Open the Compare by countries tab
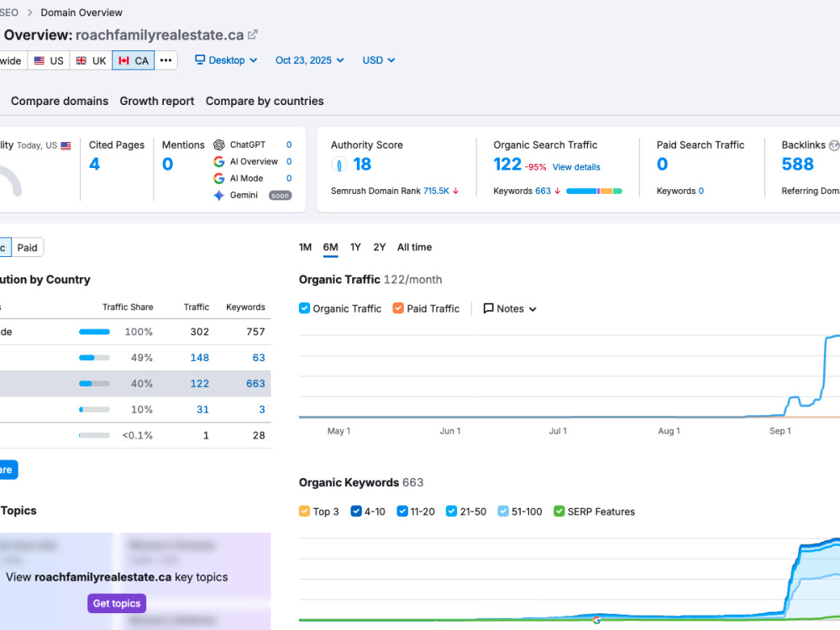The width and height of the screenshot is (840, 630). [x=265, y=101]
